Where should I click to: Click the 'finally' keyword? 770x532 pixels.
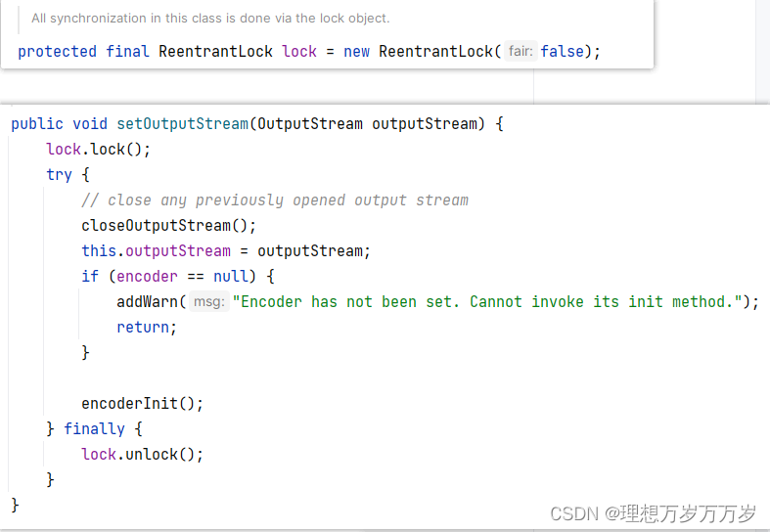94,429
